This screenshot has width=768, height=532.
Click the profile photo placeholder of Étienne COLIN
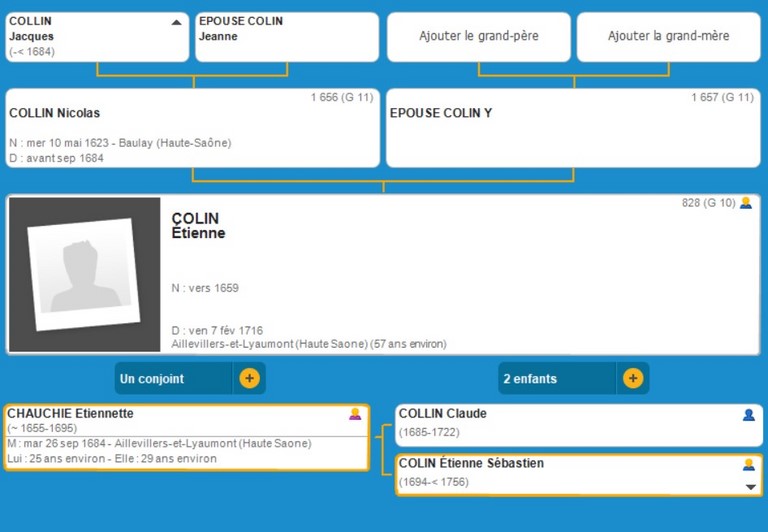coord(83,274)
